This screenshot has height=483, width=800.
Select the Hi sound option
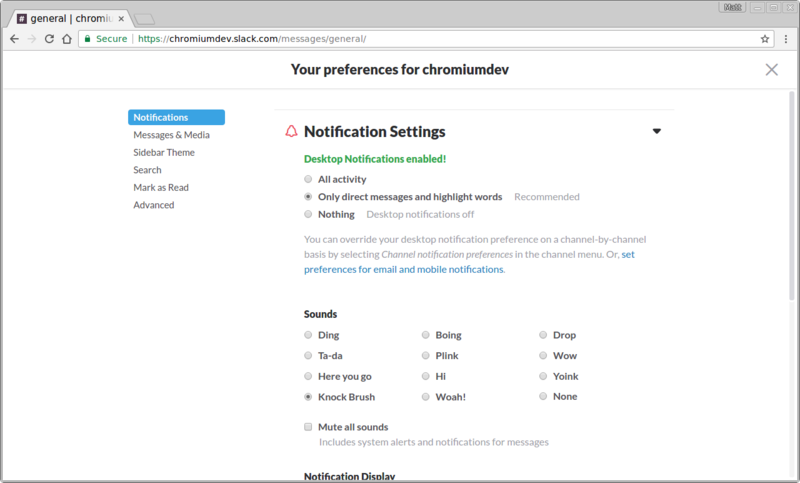pos(426,376)
